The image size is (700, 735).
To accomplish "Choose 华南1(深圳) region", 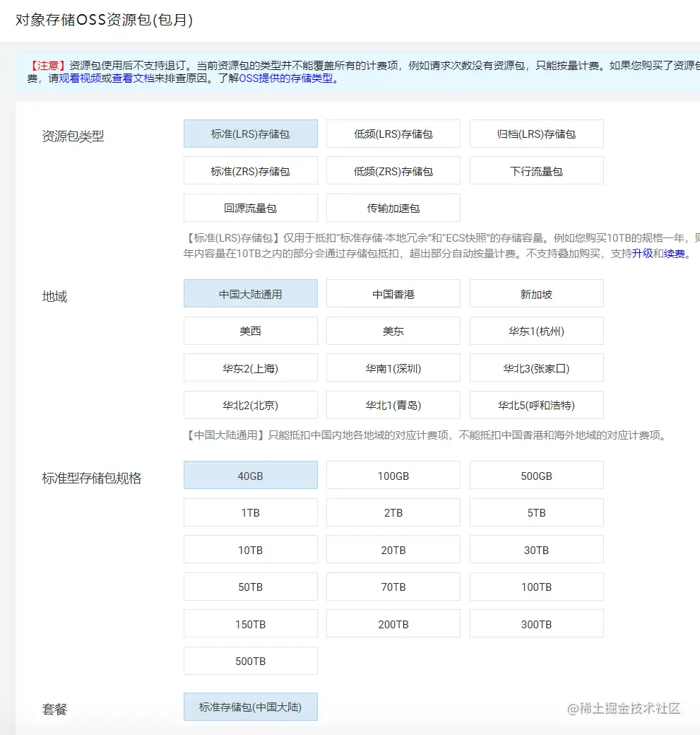I will [393, 368].
